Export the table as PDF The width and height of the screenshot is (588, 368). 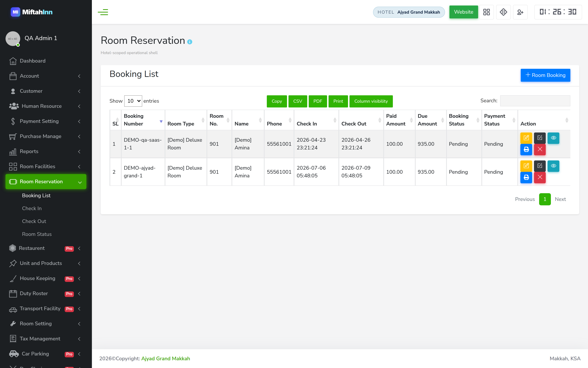click(318, 101)
